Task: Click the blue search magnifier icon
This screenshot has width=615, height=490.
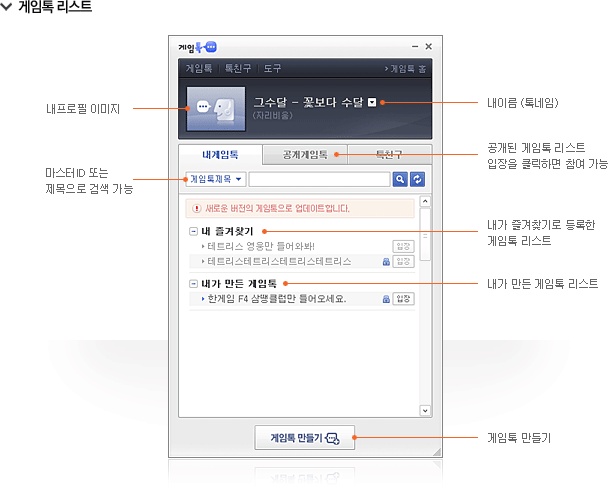Action: click(399, 179)
